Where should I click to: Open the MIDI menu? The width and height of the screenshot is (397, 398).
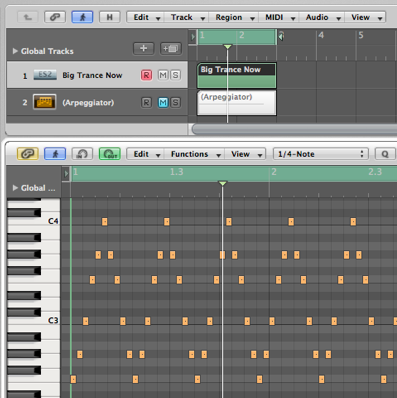[279, 17]
